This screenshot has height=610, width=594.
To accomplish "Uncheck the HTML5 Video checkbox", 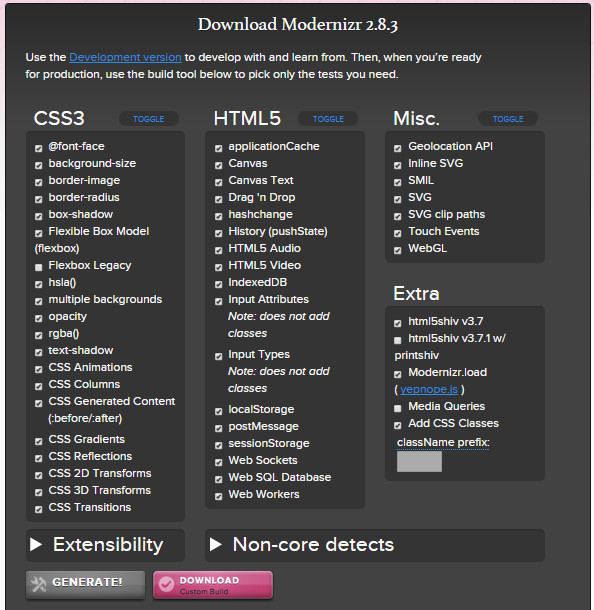I will pyautogui.click(x=219, y=267).
